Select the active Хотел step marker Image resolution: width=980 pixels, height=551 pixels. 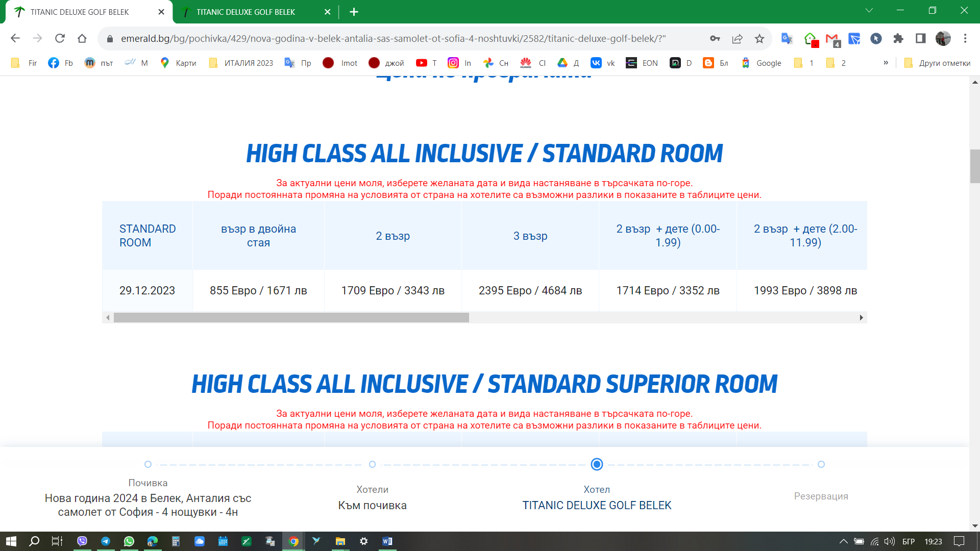click(x=597, y=464)
